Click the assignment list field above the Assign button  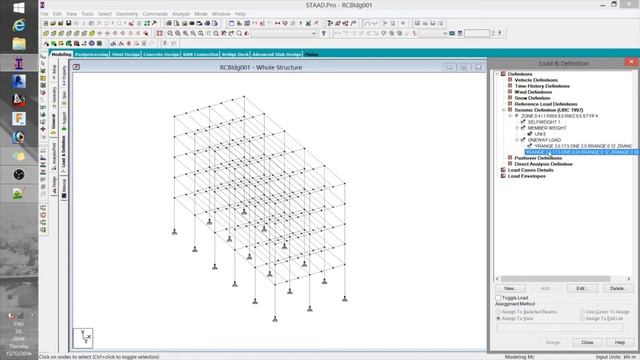tap(560, 328)
